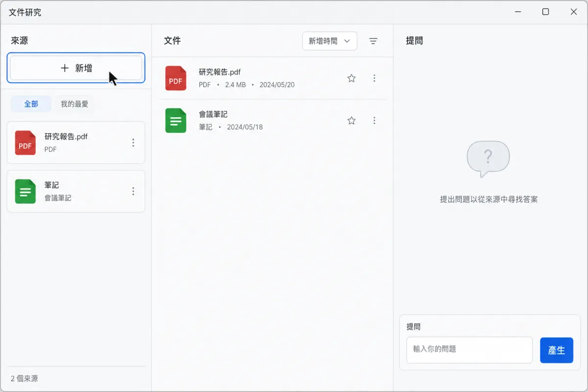Click the red PDF icon in sources list
The width and height of the screenshot is (588, 392).
click(x=25, y=143)
